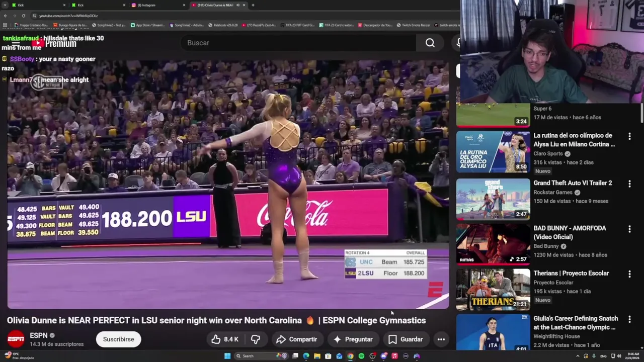Reload the page with refresh icon
644x362 pixels.
(23, 16)
